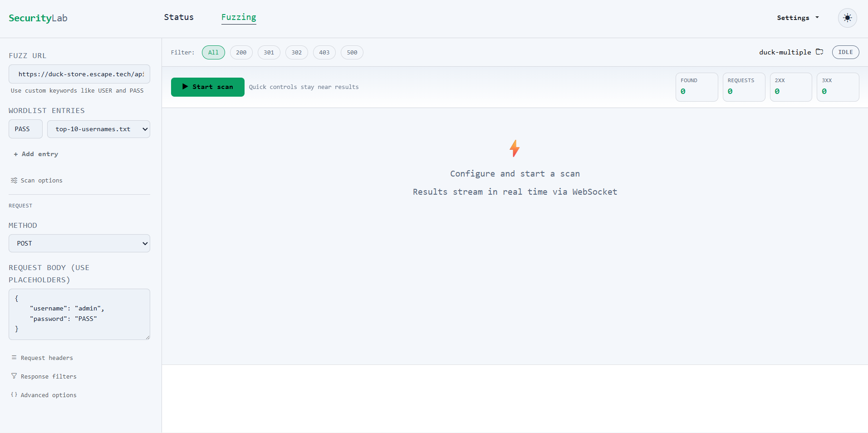Select the All filter chip
This screenshot has width=868, height=433.
pyautogui.click(x=213, y=52)
